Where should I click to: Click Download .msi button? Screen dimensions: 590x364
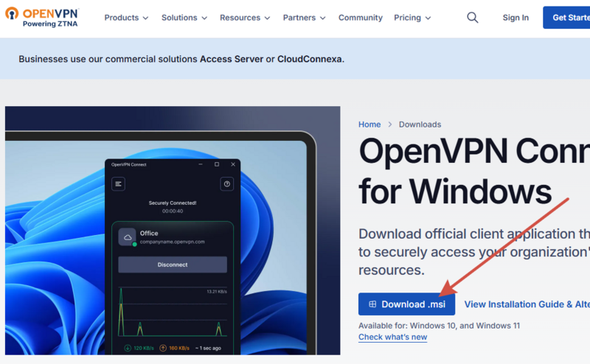[x=407, y=304]
